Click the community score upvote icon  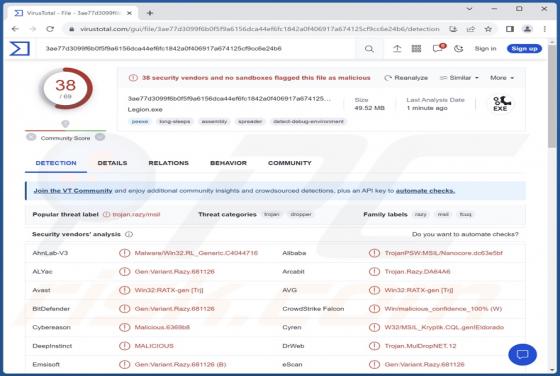(100, 137)
